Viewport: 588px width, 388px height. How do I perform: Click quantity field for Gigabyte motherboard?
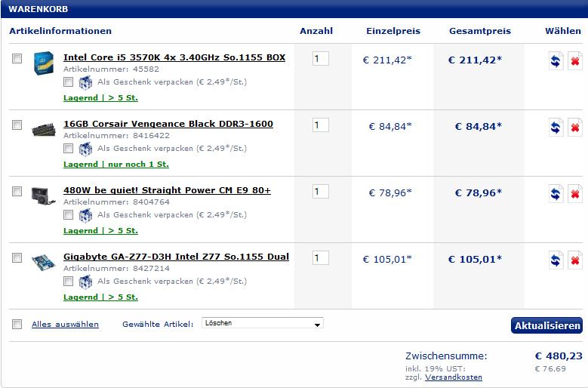click(x=321, y=258)
